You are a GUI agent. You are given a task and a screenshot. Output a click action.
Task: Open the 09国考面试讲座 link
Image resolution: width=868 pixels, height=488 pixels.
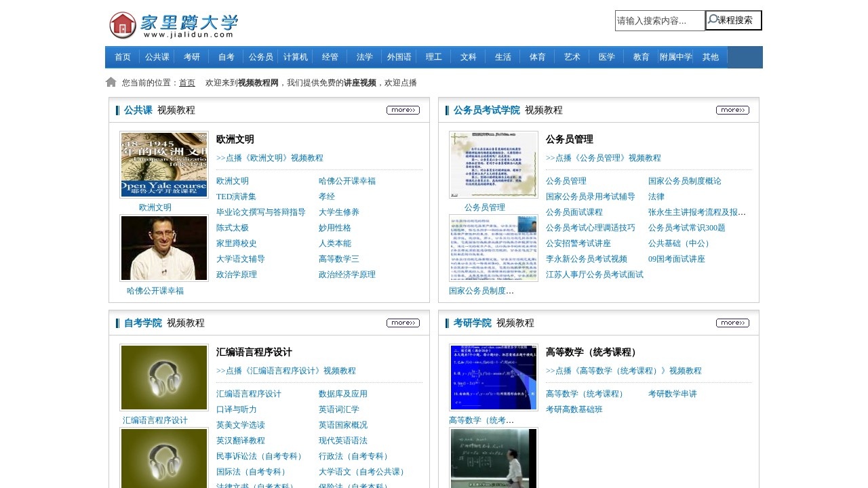(x=677, y=259)
